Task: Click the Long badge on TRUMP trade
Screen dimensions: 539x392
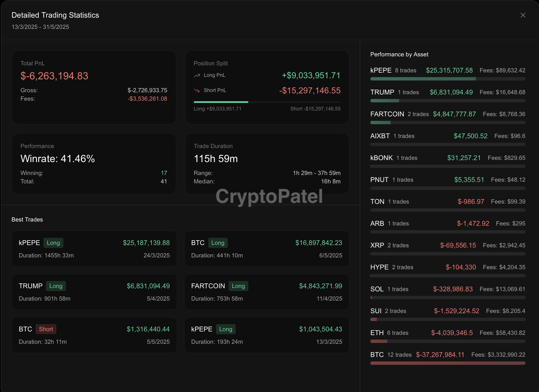Action: 56,286
